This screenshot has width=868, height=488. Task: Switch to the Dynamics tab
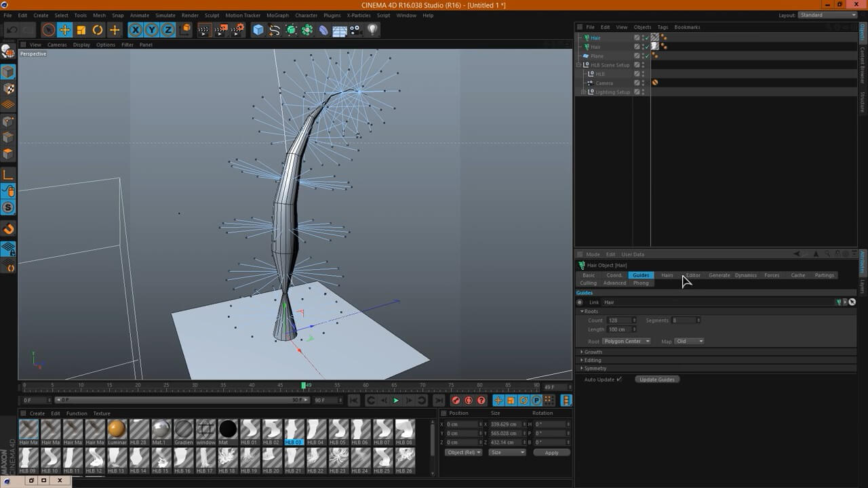tap(745, 275)
